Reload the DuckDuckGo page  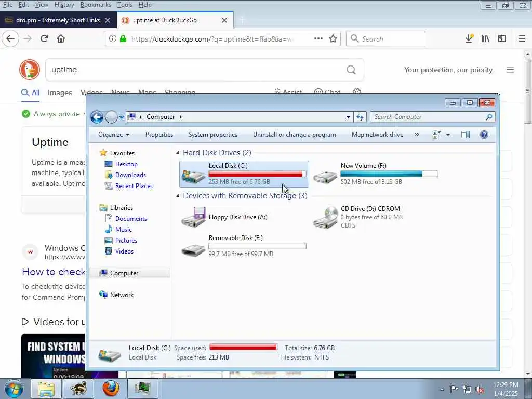point(44,38)
